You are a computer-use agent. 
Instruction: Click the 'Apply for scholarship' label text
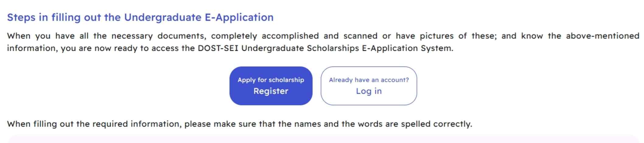pos(271,80)
